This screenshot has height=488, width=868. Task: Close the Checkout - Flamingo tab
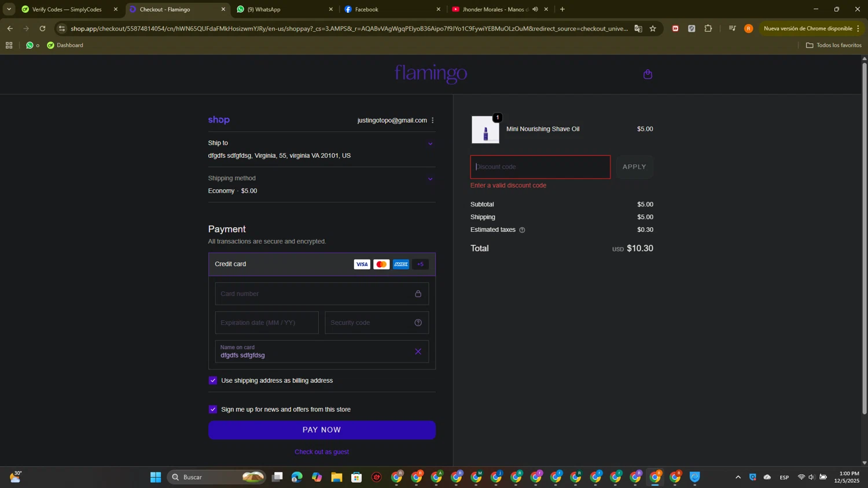point(223,9)
